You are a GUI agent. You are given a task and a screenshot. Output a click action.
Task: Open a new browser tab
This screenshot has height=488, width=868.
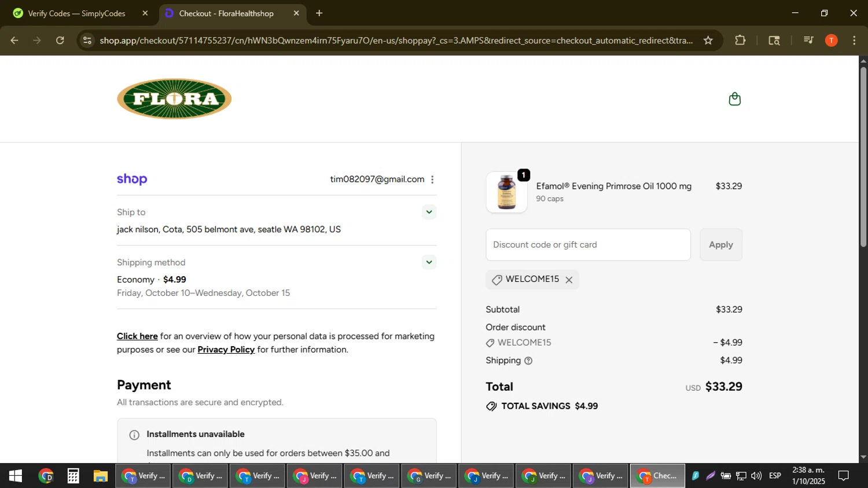click(x=319, y=13)
